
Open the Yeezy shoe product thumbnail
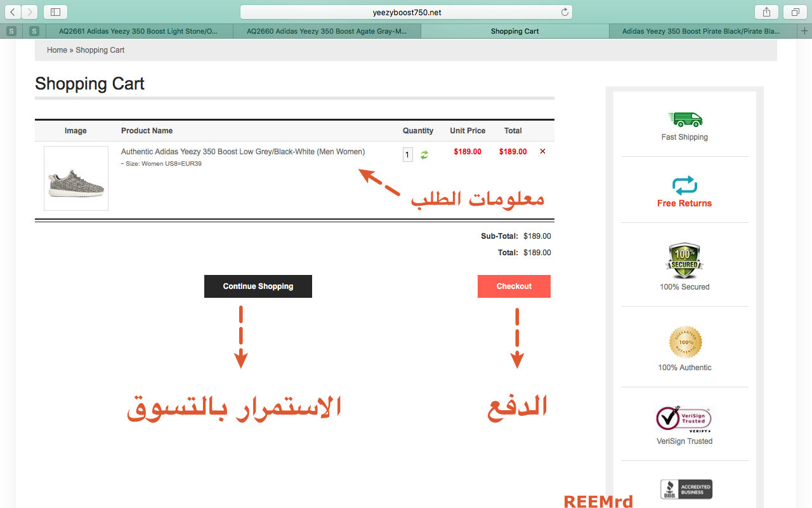click(76, 178)
